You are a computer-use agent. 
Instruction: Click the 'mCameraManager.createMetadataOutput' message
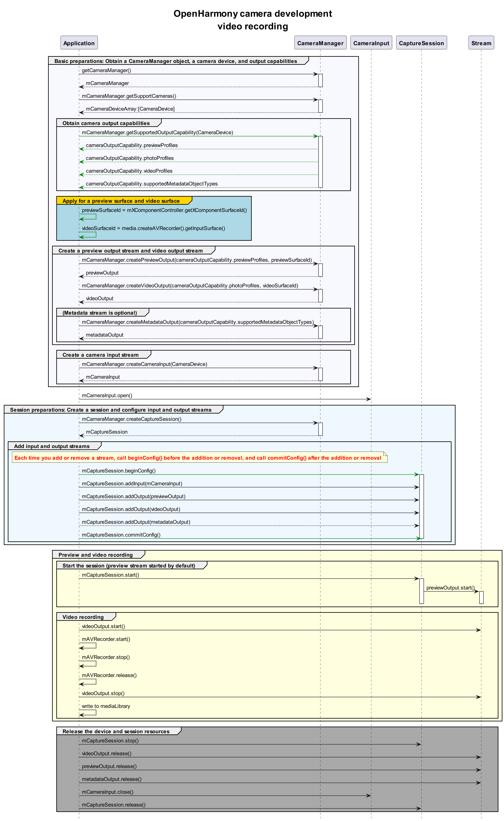point(198,322)
